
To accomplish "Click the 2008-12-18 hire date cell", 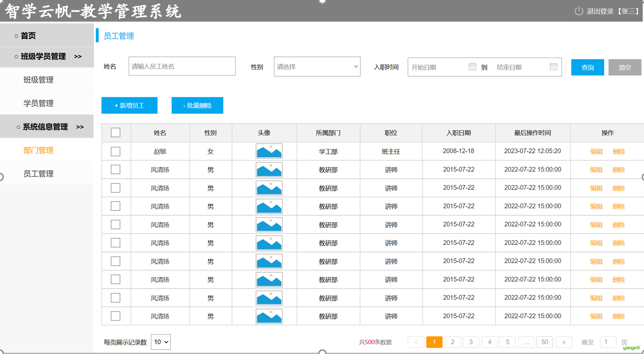I will point(458,151).
